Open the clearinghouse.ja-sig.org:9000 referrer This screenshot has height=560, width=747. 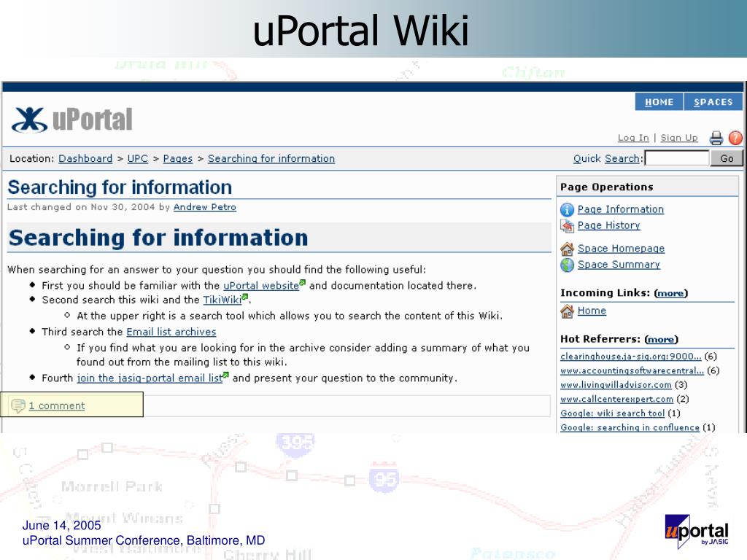pyautogui.click(x=631, y=356)
